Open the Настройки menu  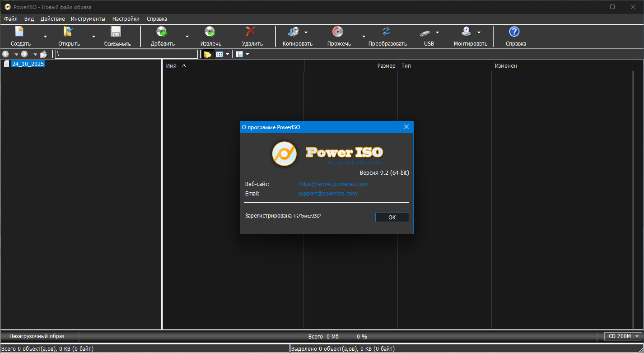126,19
